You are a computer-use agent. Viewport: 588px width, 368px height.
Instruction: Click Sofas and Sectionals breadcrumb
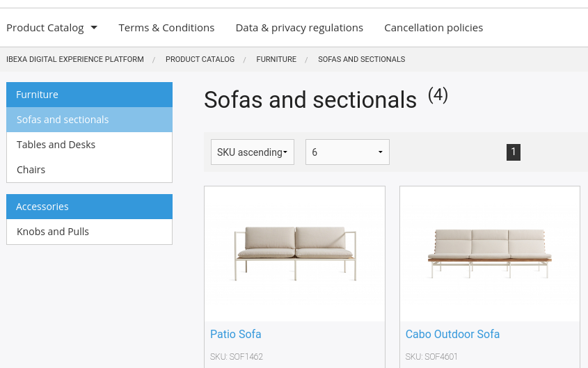[362, 59]
